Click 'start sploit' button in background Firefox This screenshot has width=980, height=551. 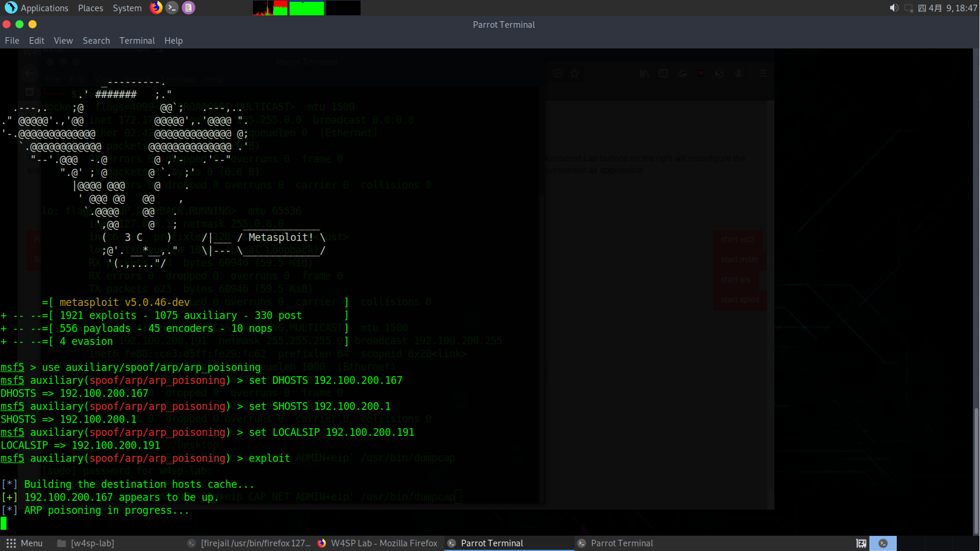[740, 299]
